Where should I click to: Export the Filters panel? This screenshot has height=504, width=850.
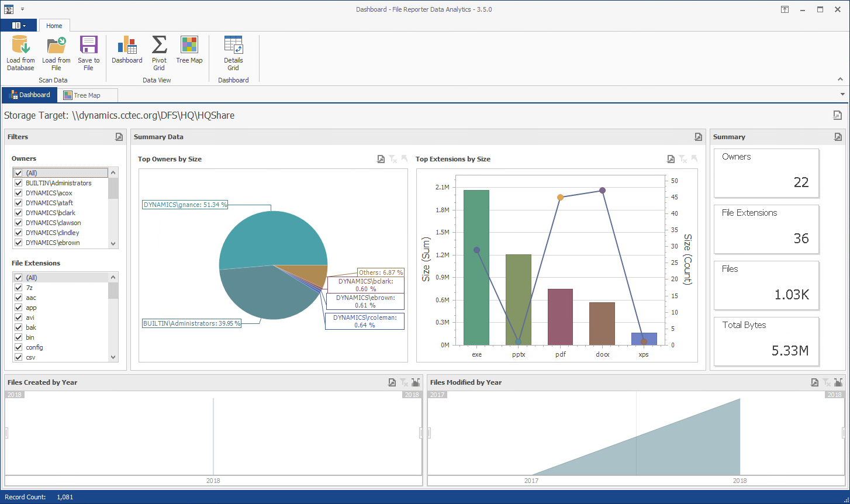119,137
